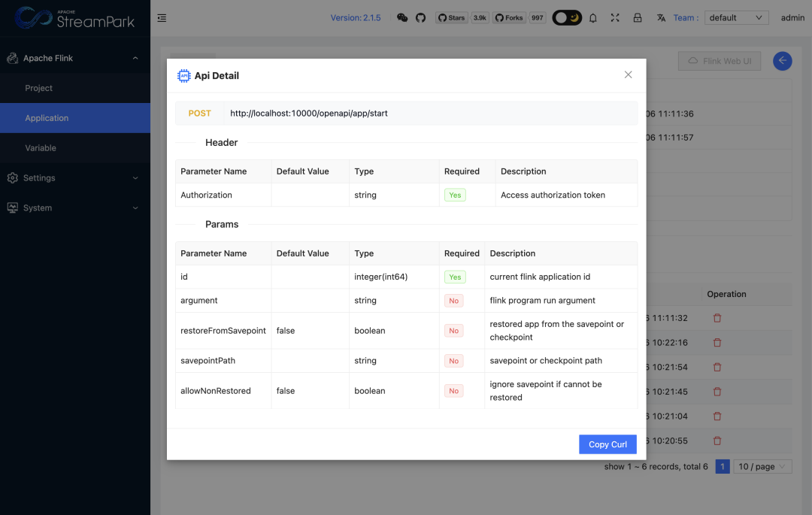Click the notification bell icon
The image size is (812, 515).
(592, 18)
